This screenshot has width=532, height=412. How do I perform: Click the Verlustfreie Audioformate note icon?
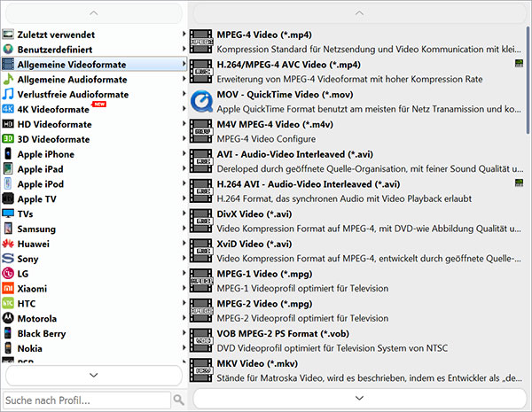(8, 94)
